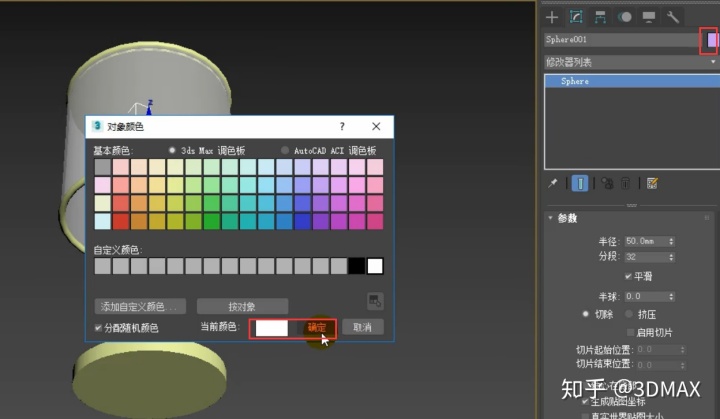720x419 pixels.
Task: Click the Make Unique icon
Action: pyautogui.click(x=607, y=184)
